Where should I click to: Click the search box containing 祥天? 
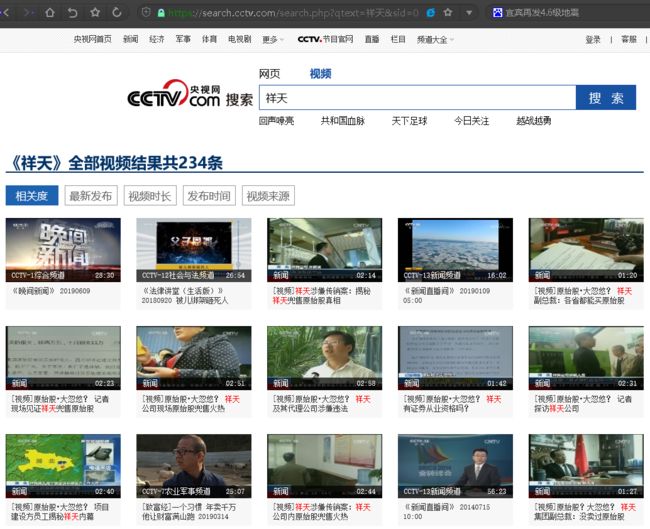coord(417,98)
